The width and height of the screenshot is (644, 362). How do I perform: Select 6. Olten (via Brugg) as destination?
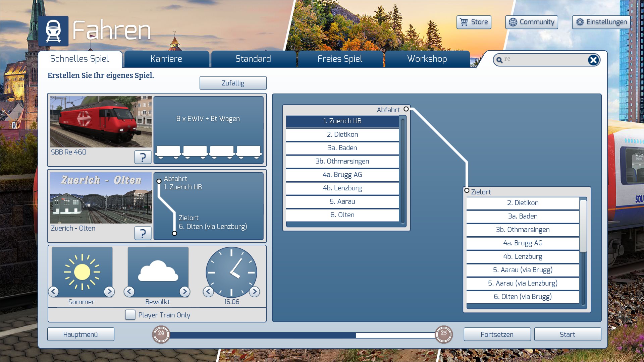tap(523, 297)
